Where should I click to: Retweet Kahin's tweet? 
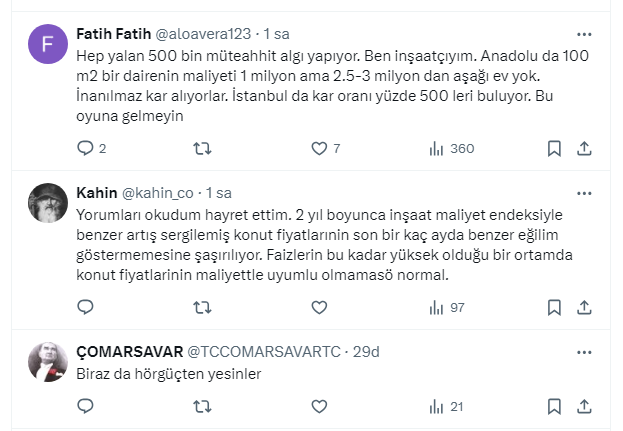tap(201, 308)
